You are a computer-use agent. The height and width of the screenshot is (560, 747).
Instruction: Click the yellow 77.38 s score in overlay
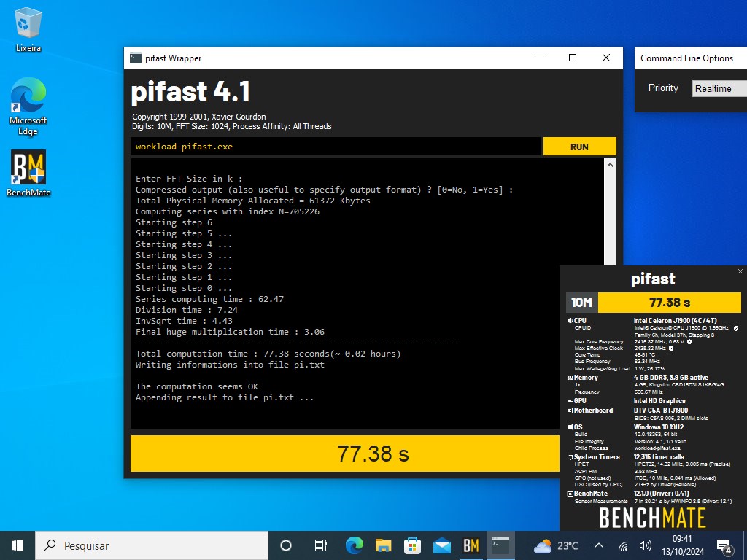click(670, 303)
